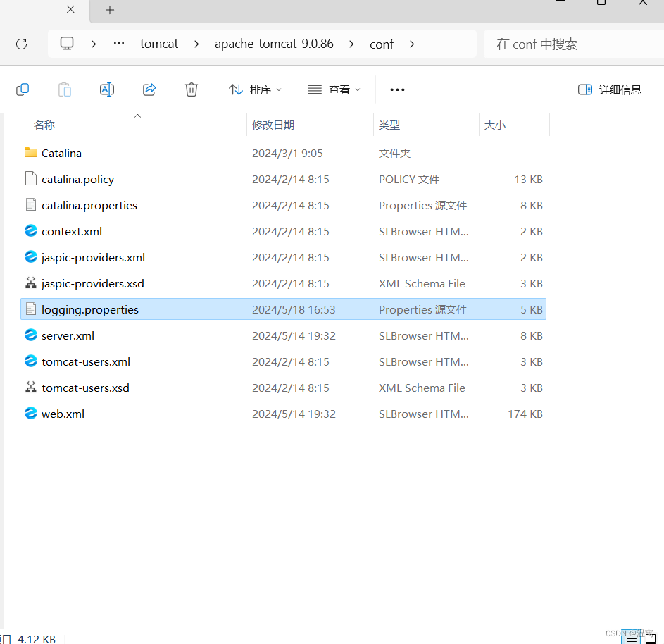The height and width of the screenshot is (644, 664).
Task: Select the catalina.policy file name
Action: [x=78, y=180]
